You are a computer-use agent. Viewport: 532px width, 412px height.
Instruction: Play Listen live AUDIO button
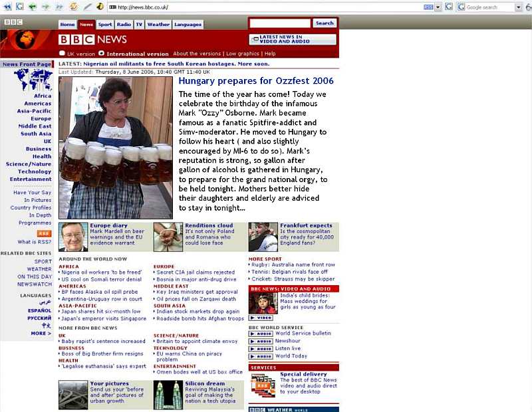click(x=261, y=349)
